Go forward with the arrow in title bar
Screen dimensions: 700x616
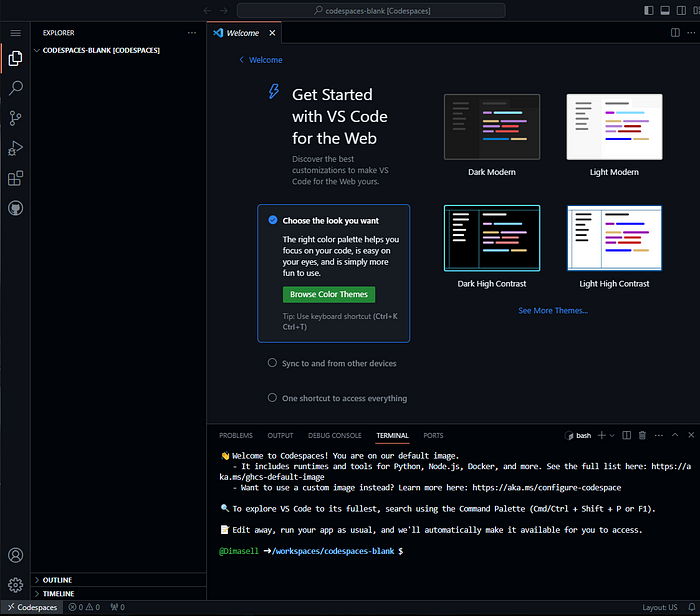click(x=224, y=11)
